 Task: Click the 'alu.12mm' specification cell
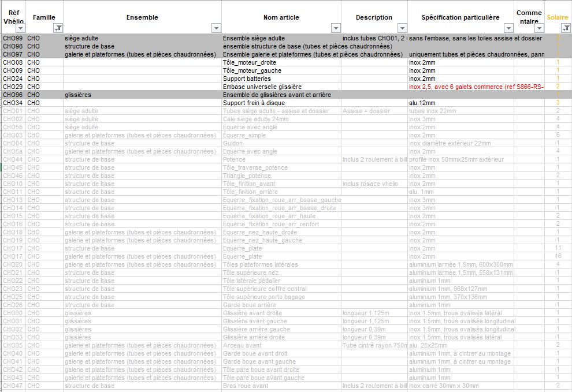click(x=460, y=103)
